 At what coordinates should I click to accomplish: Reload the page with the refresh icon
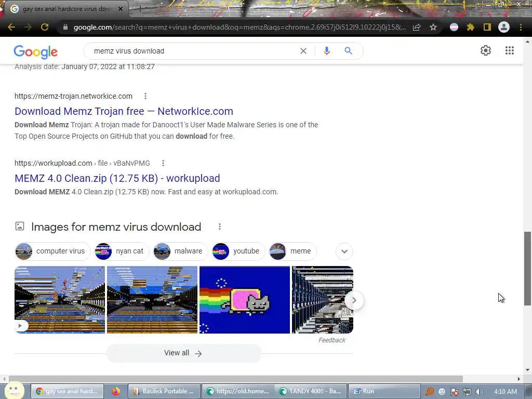pos(45,27)
